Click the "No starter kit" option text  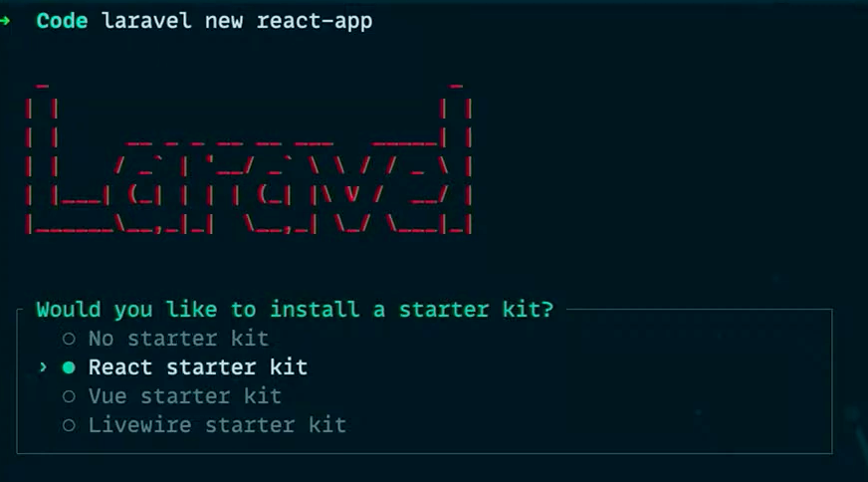point(179,339)
